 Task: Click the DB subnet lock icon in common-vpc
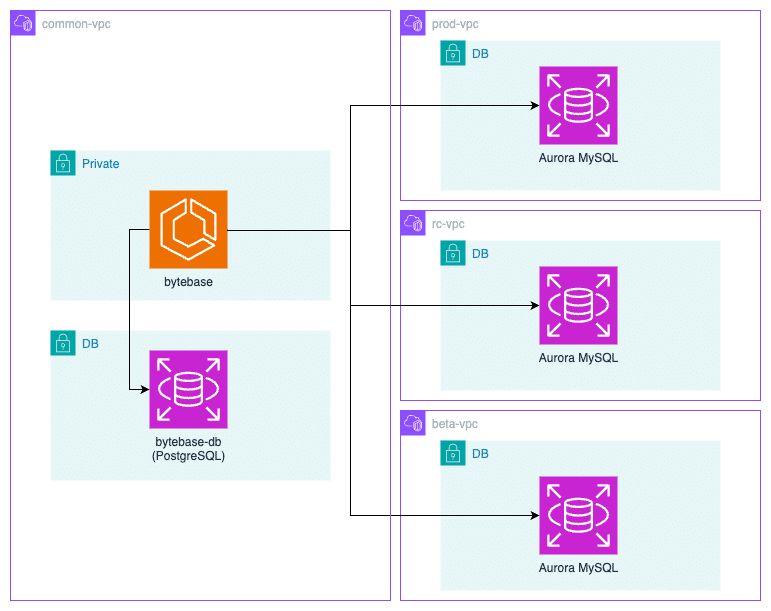[63, 343]
